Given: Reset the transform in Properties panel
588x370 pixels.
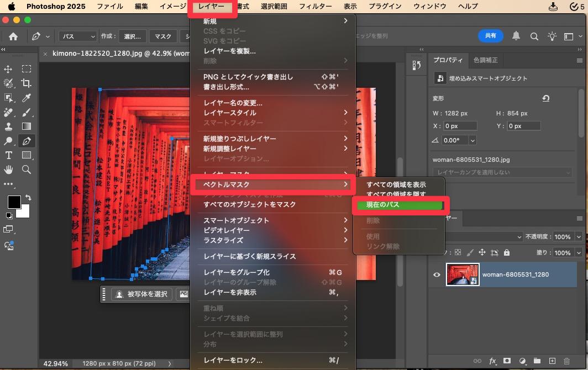Looking at the screenshot, I should [545, 98].
